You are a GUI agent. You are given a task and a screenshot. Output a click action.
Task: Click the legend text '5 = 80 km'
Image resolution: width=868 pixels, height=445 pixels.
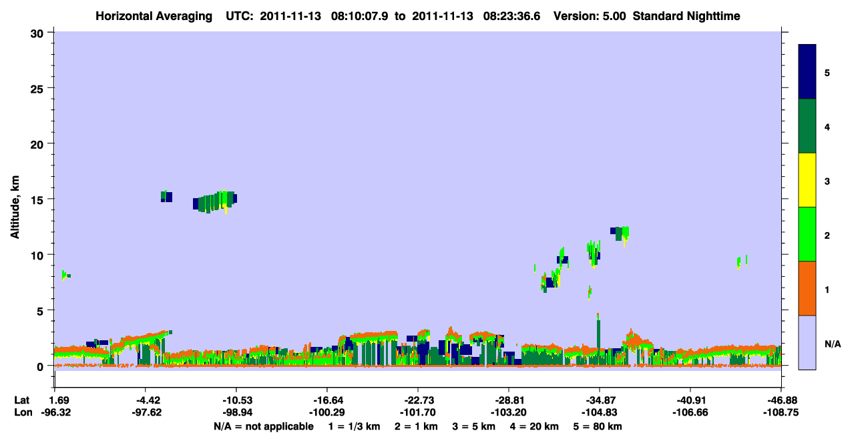[598, 426]
